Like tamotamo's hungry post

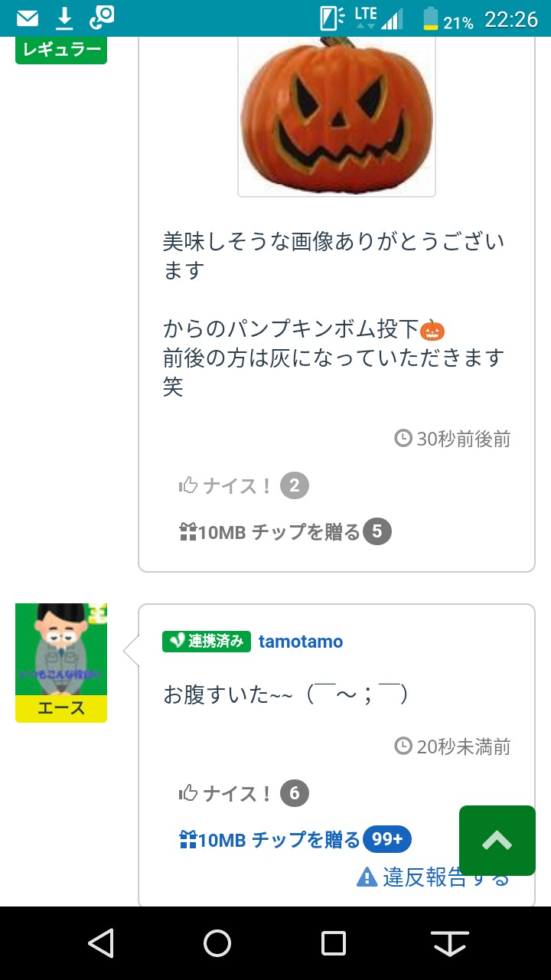[226, 793]
